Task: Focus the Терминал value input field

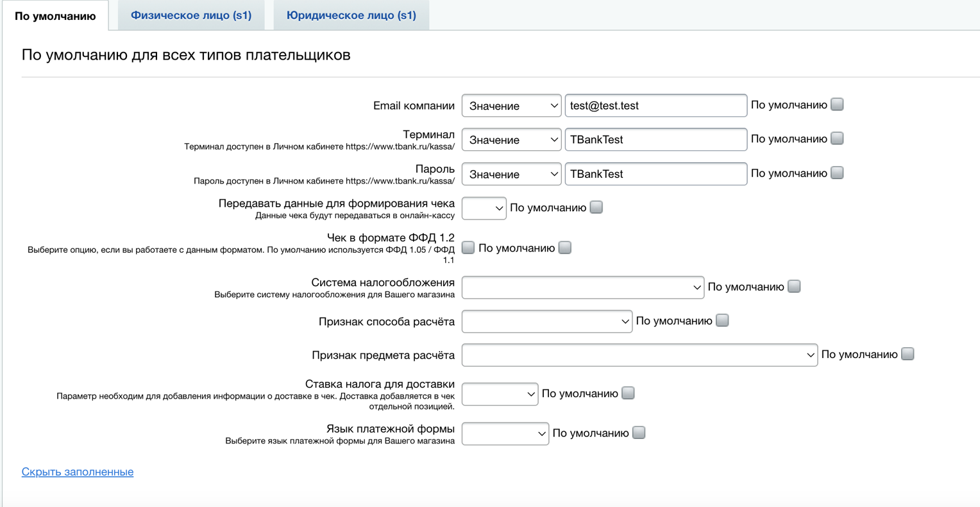Action: 655,140
